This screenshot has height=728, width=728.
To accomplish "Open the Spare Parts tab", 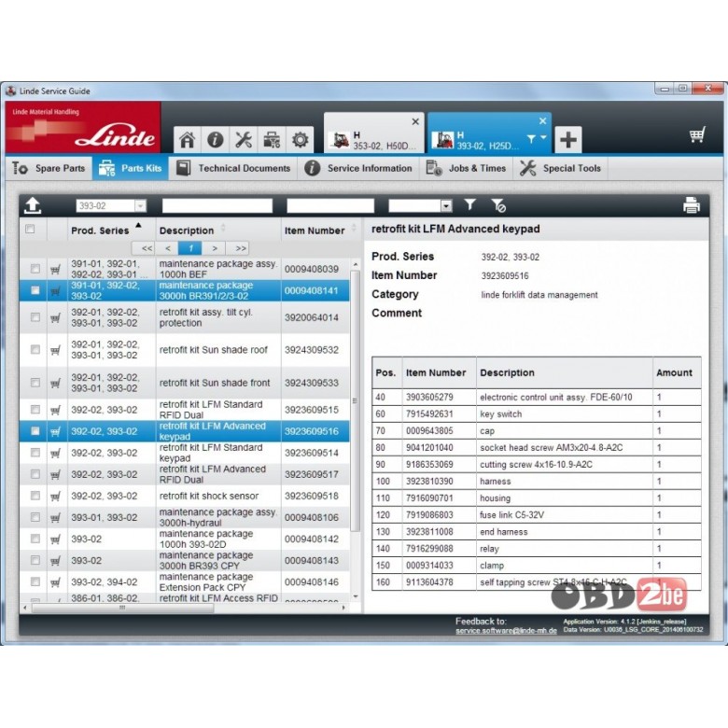I will (49, 168).
